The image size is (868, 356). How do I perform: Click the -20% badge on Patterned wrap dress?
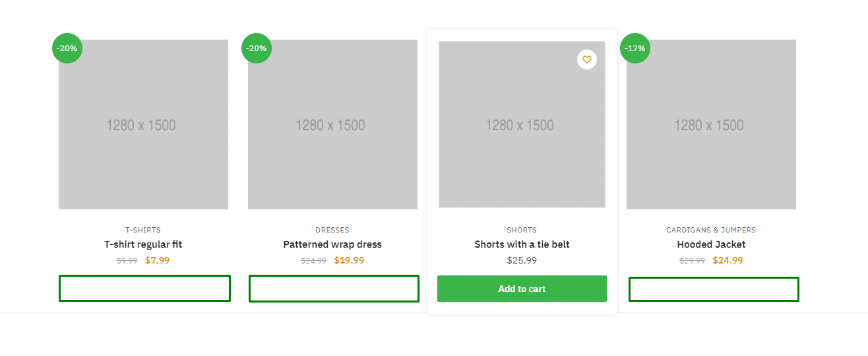(257, 48)
